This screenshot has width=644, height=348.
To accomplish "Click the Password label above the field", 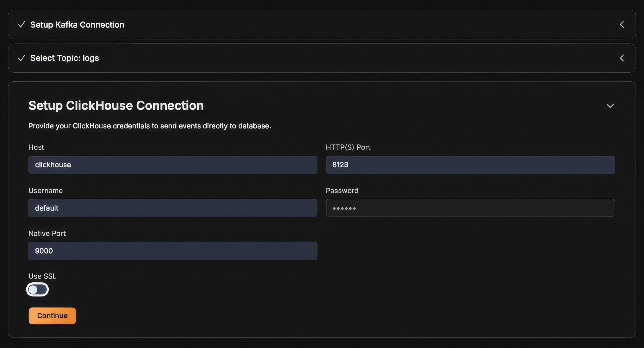I will 342,191.
